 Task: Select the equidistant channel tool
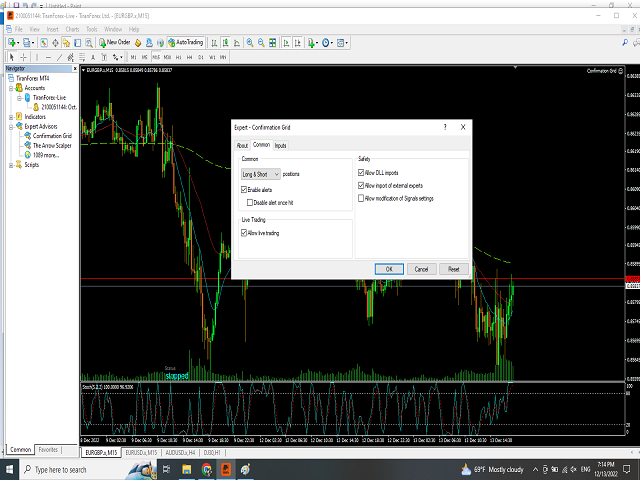[71, 57]
